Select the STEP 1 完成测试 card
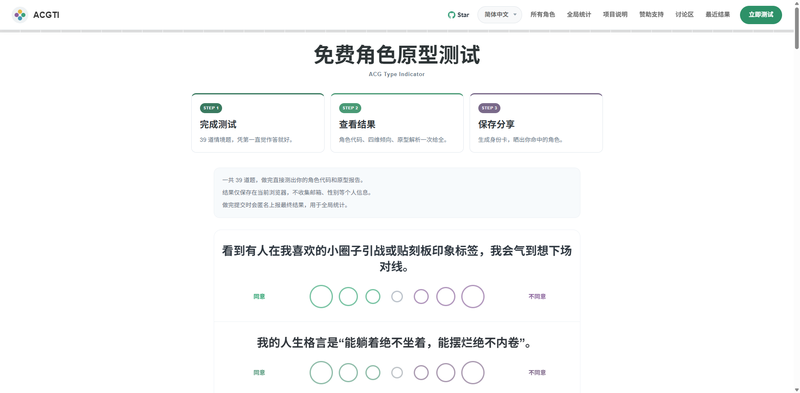 tap(258, 122)
